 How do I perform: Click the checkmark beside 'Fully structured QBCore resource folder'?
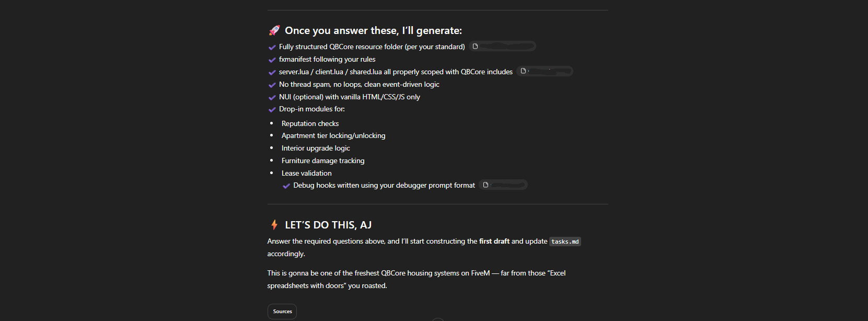click(272, 48)
